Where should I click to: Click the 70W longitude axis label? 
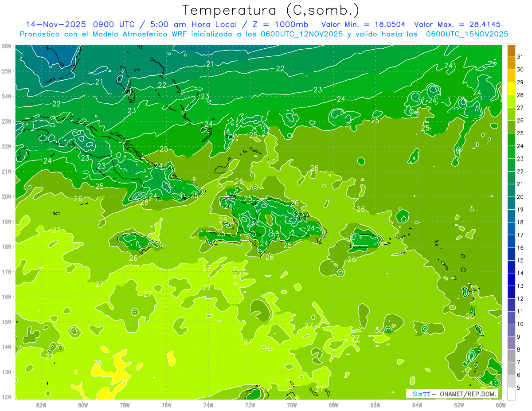click(x=292, y=405)
